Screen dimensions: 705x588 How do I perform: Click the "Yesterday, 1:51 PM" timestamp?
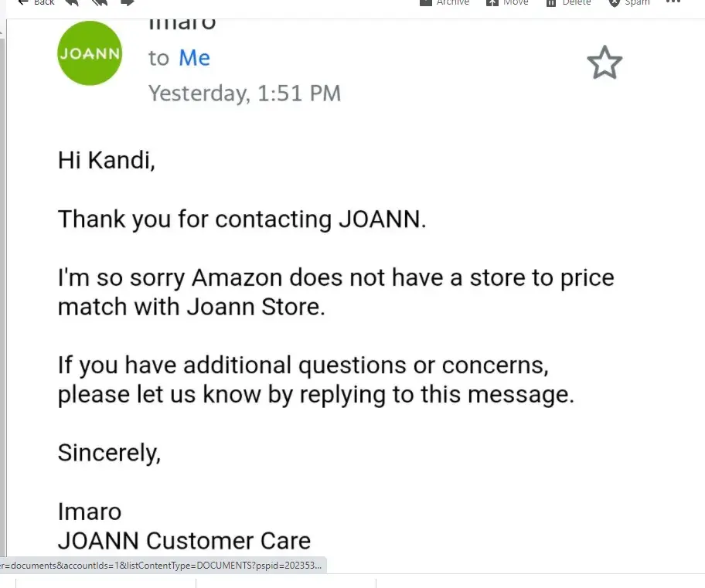244,93
